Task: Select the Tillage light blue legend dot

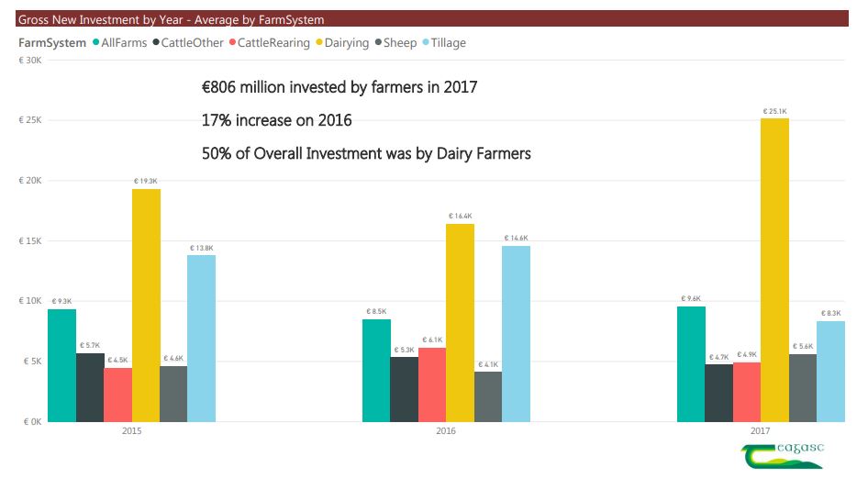Action: click(426, 43)
